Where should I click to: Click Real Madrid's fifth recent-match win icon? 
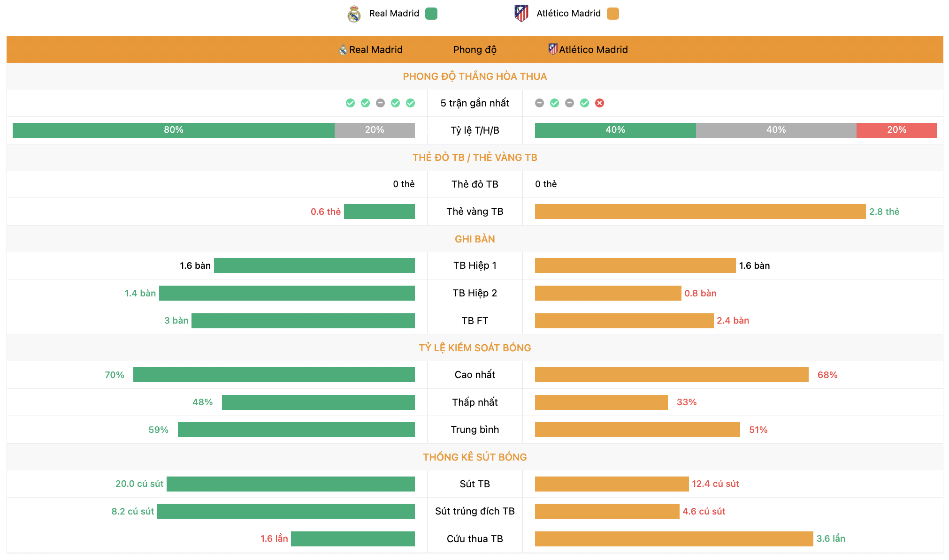pos(410,103)
